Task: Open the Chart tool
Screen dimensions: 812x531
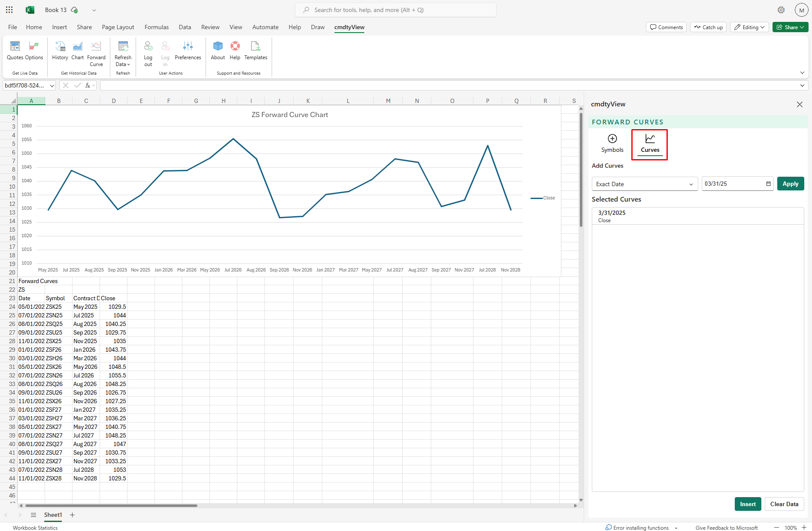Action: tap(77, 51)
